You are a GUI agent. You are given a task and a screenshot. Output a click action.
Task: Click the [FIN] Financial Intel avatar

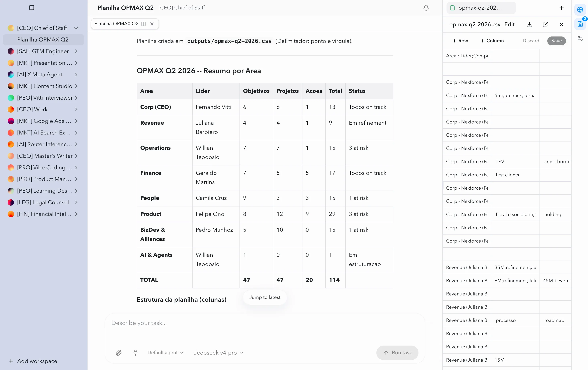coord(11,214)
